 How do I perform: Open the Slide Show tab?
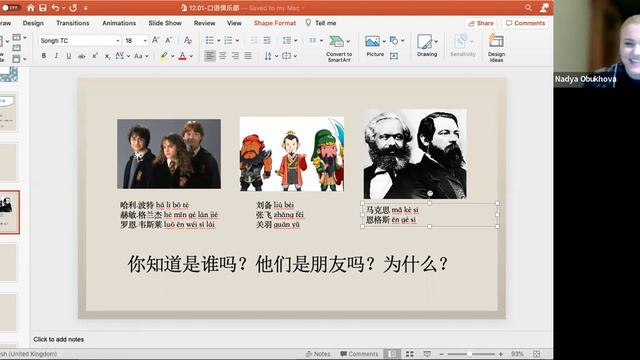click(165, 23)
